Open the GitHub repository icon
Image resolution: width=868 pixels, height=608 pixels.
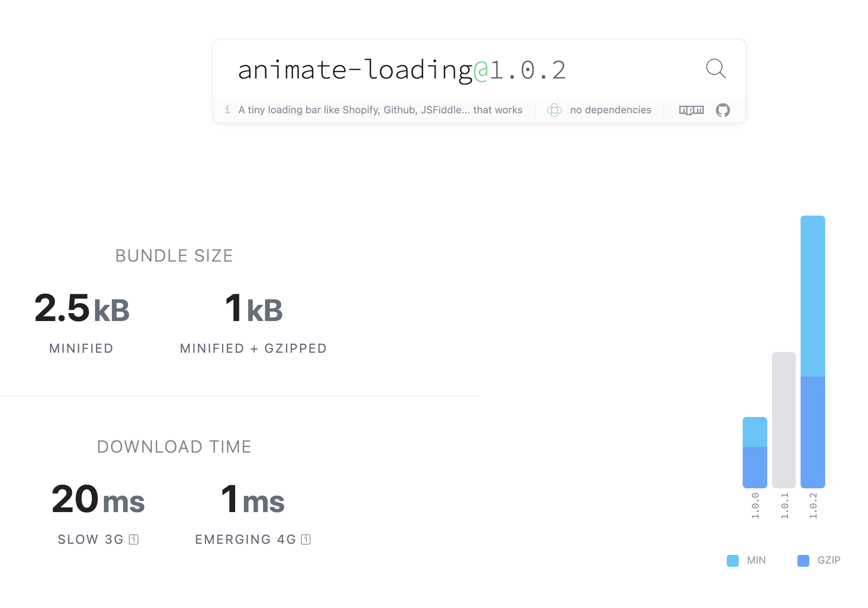pyautogui.click(x=722, y=110)
